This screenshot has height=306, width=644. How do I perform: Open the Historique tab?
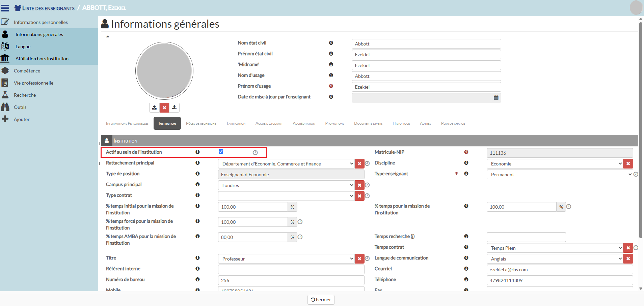[x=401, y=123]
